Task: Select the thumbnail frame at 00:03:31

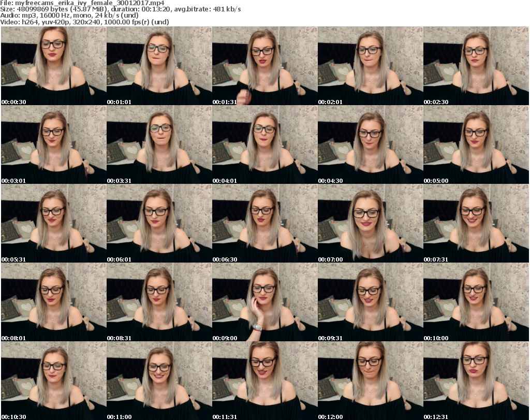Action: point(159,144)
